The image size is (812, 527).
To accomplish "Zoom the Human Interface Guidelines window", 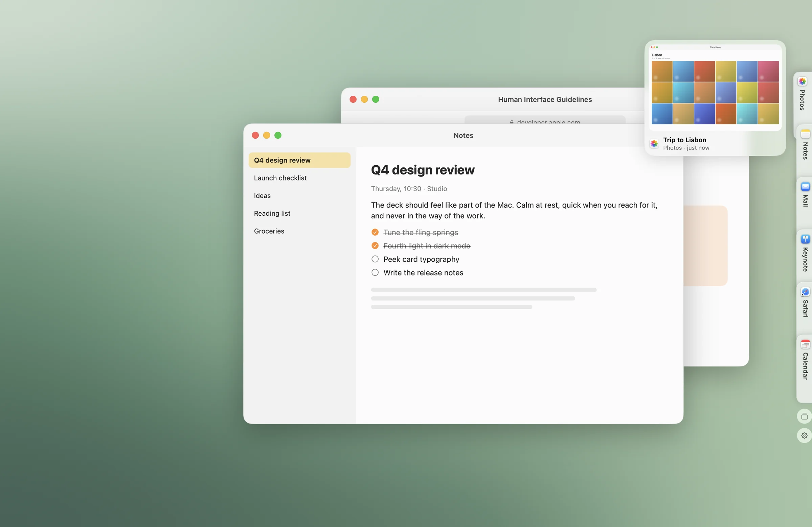I will click(x=375, y=99).
